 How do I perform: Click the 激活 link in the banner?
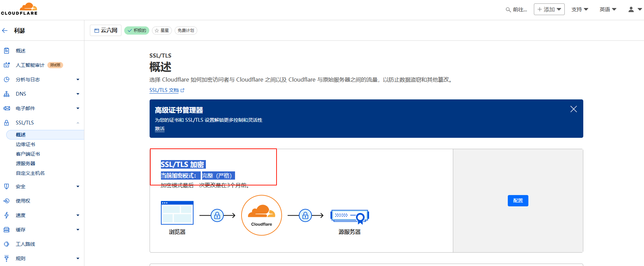click(160, 129)
